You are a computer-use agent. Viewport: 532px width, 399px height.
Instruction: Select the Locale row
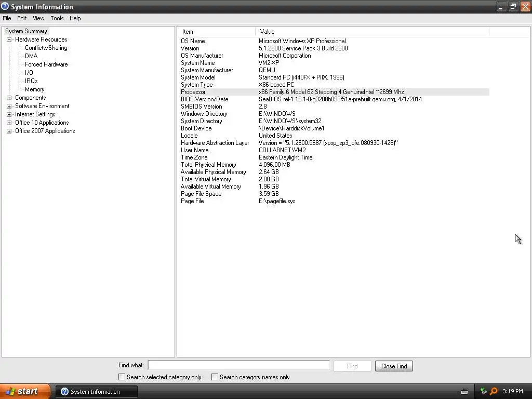334,136
